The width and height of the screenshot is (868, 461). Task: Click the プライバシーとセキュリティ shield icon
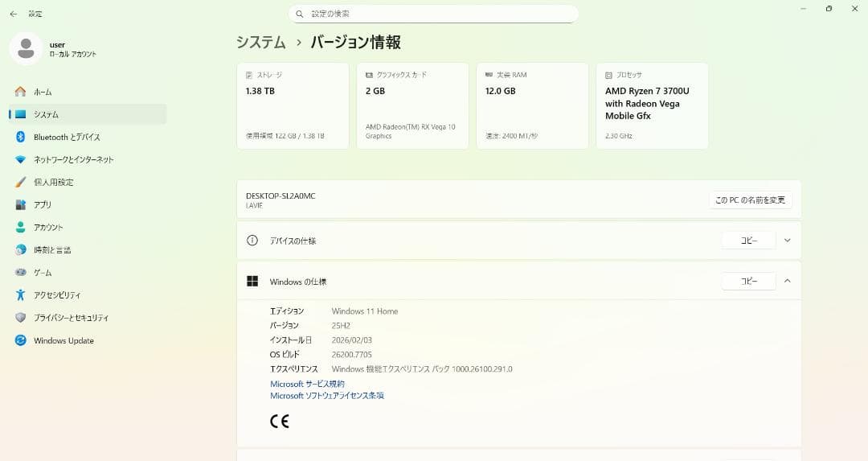tap(20, 318)
